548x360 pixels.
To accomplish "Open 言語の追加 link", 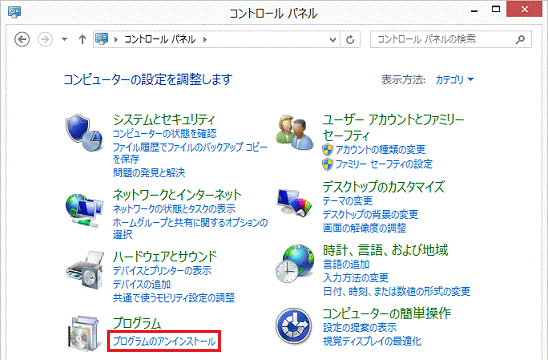I will pyautogui.click(x=346, y=264).
